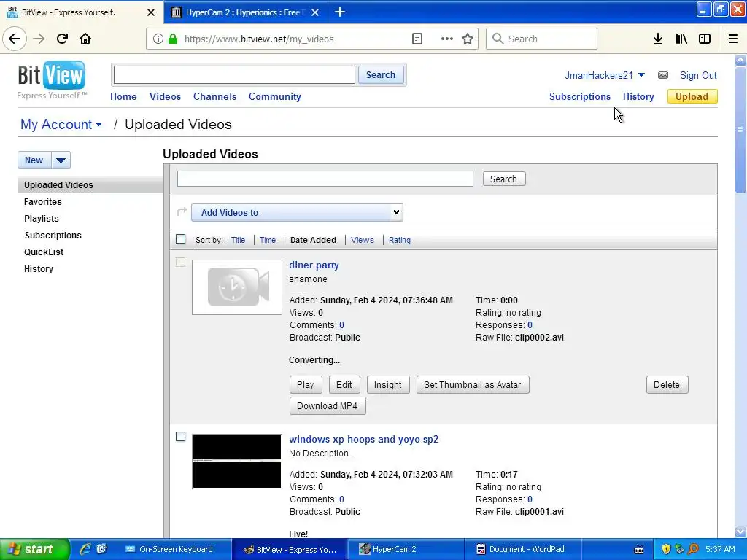Open the Videos navigation link
This screenshot has width=747, height=560.
pyautogui.click(x=165, y=97)
